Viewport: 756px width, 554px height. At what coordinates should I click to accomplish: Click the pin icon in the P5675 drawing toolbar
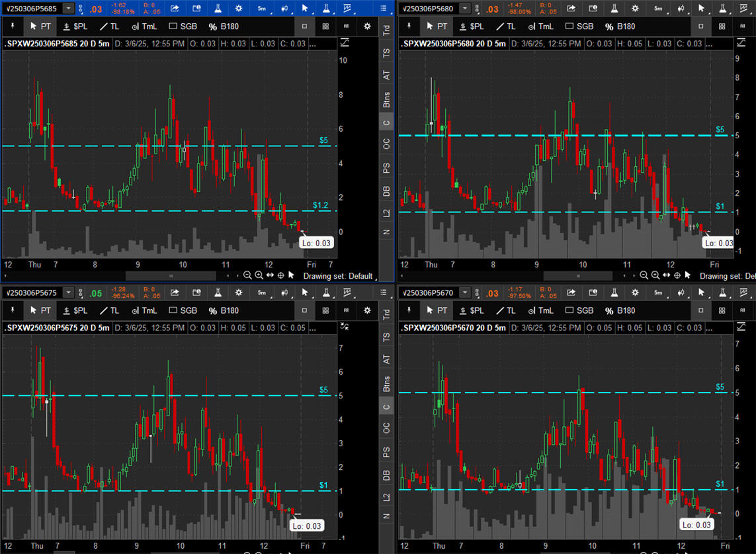click(11, 310)
